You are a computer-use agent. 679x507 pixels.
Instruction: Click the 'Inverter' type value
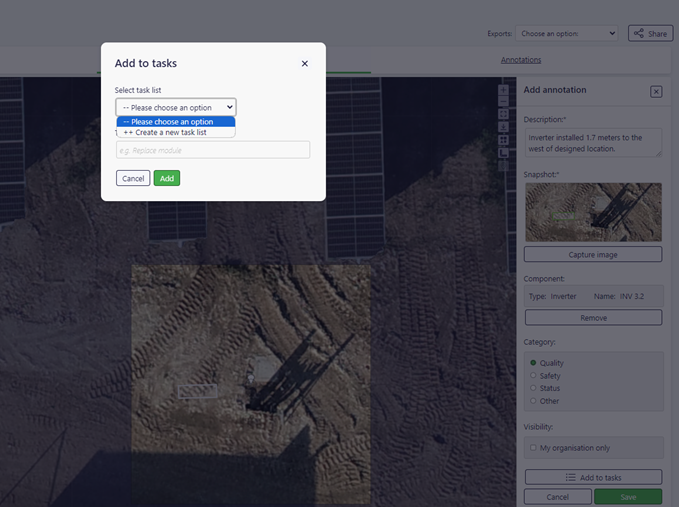(x=563, y=297)
